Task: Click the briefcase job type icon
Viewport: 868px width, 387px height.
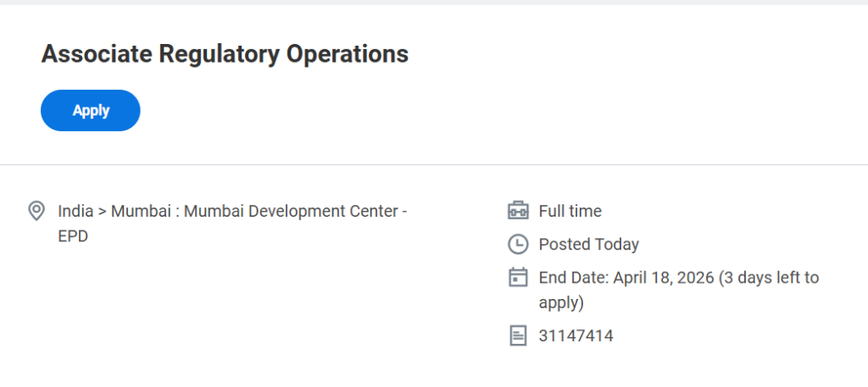Action: pyautogui.click(x=517, y=211)
